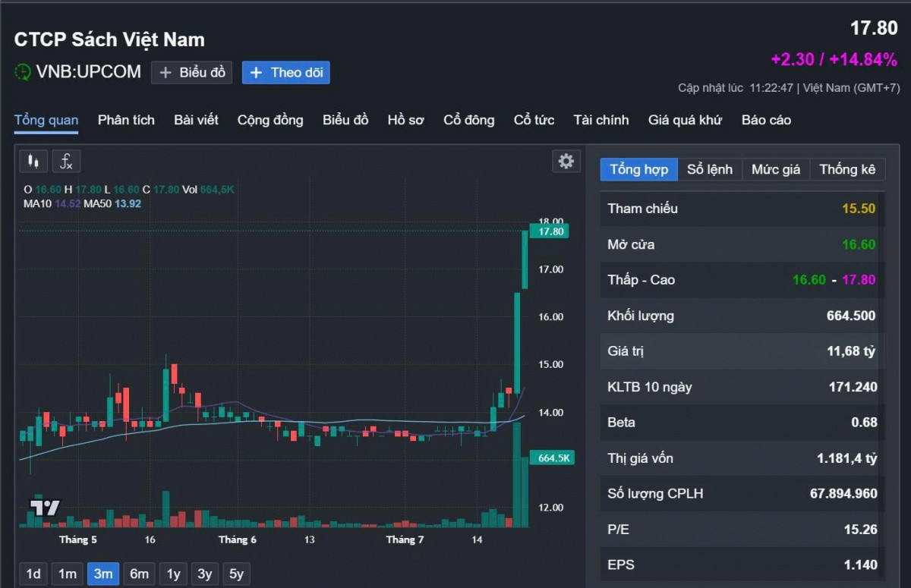
Task: Open the Giá quá khứ tab
Action: coord(686,120)
